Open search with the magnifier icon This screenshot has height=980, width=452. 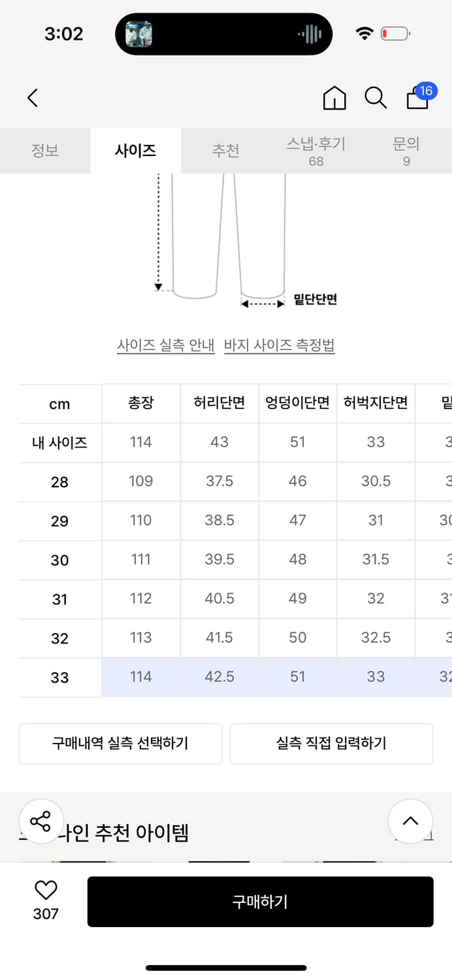[x=376, y=98]
